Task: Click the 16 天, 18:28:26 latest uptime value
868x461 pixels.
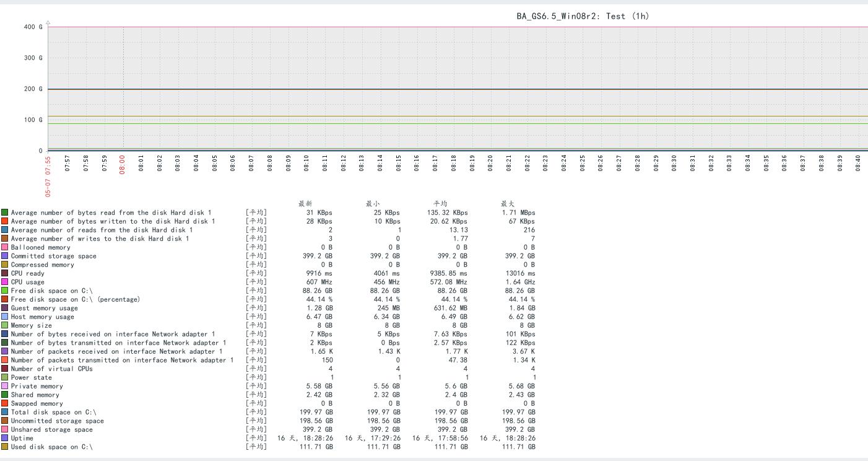Action: pos(305,438)
